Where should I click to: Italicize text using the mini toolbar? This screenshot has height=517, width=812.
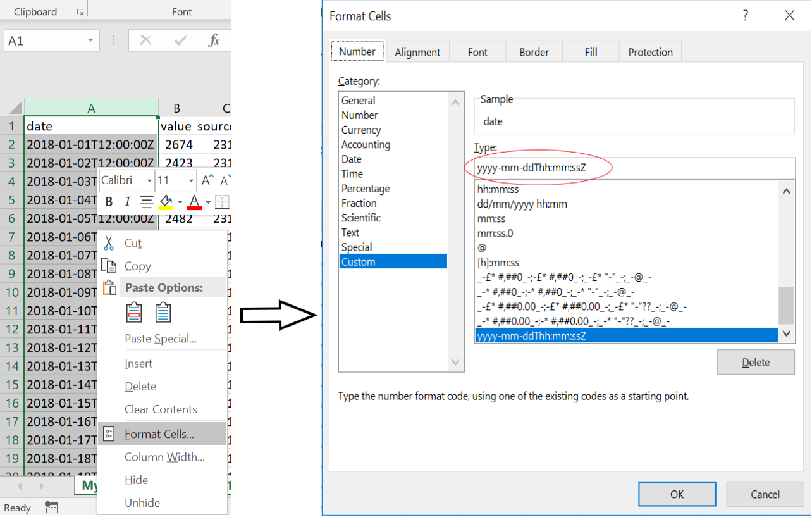pos(128,201)
